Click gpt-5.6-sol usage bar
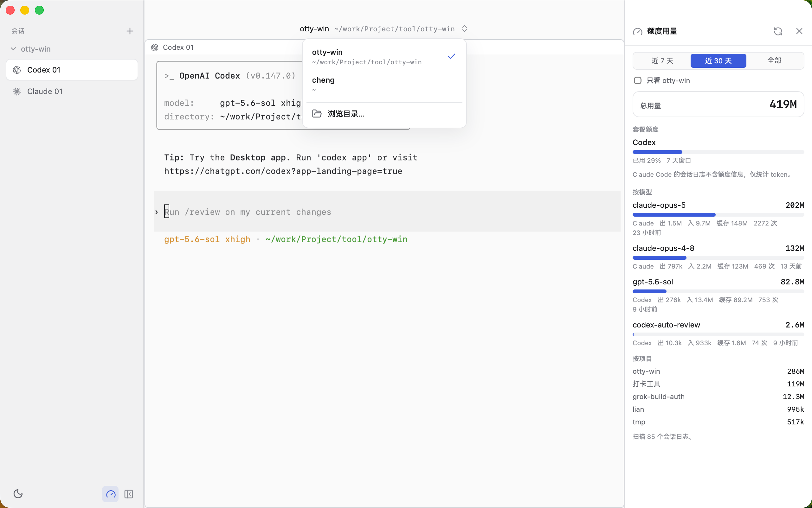 718,291
